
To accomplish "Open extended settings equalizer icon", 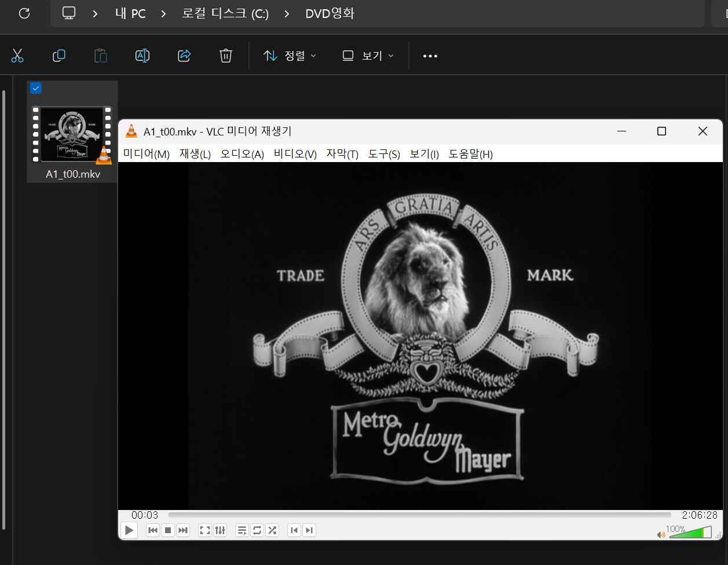I will [x=220, y=530].
